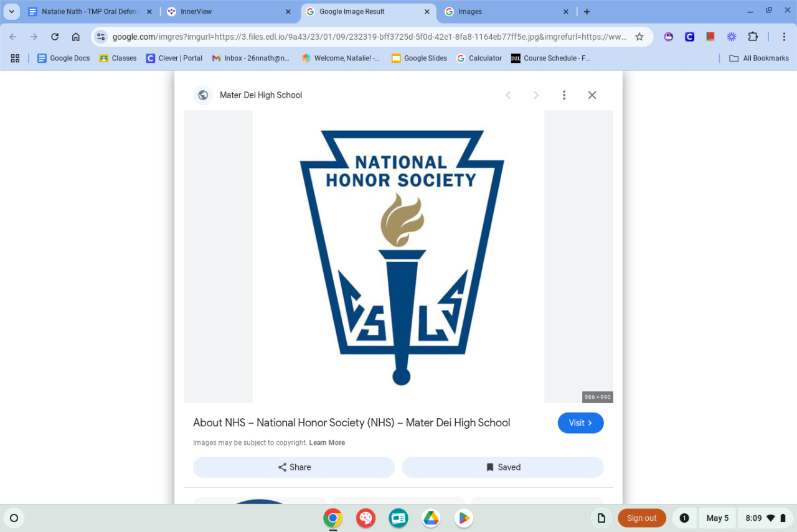This screenshot has height=532, width=797.
Task: Open the Course Schedule bookmark
Action: [x=550, y=58]
